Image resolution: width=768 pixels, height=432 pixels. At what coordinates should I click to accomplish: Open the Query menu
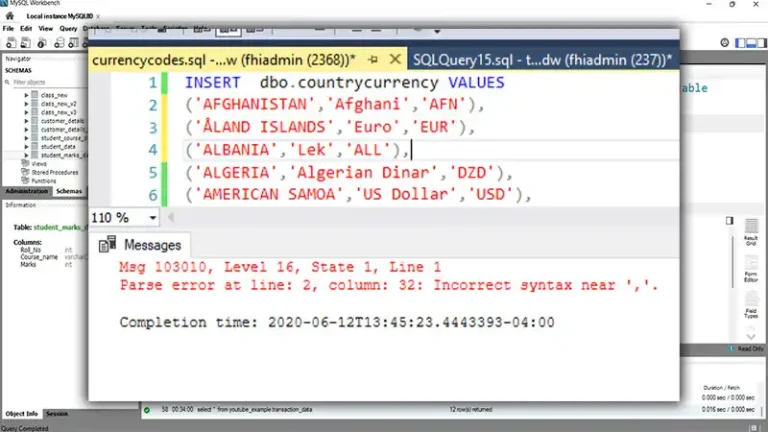tap(68, 28)
